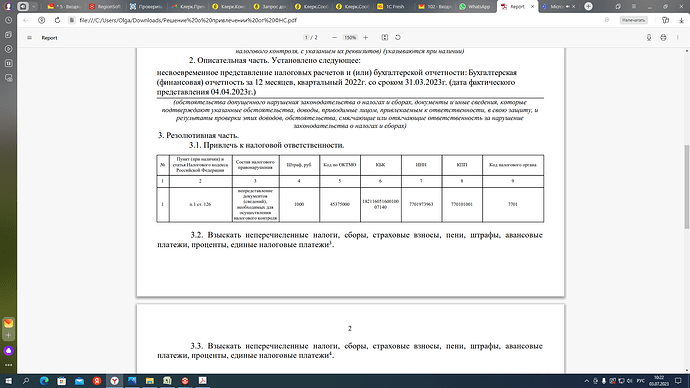
Task: Download the PDF via toolbar icon
Action: click(649, 38)
